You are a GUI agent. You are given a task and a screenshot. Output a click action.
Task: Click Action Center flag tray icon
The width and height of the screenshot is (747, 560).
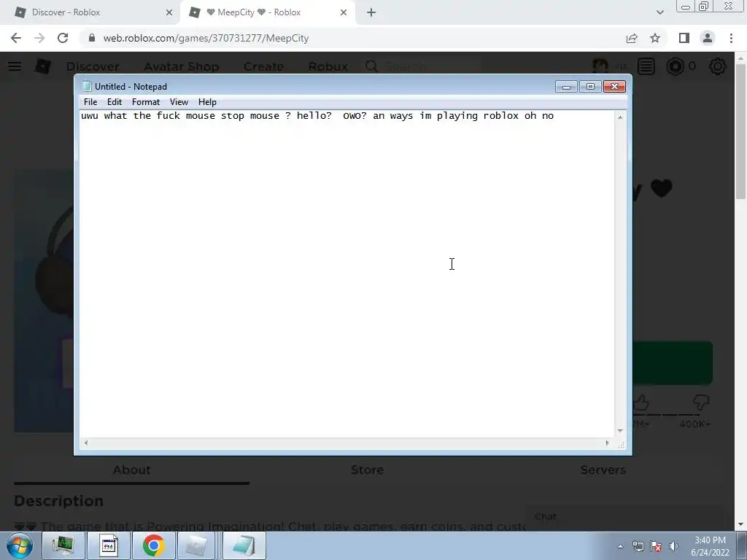(x=656, y=546)
